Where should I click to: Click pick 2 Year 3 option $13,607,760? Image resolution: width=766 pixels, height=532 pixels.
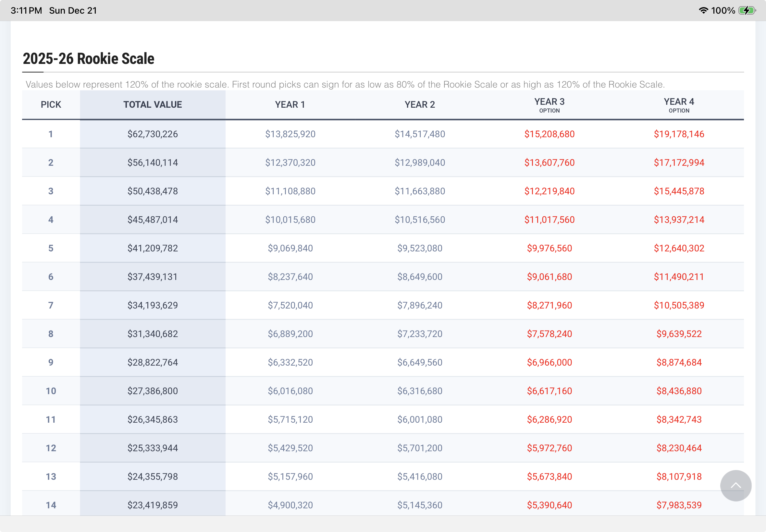click(549, 163)
